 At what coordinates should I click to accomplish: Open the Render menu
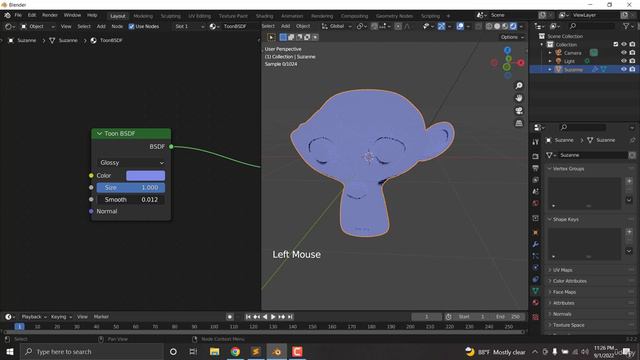pos(50,15)
